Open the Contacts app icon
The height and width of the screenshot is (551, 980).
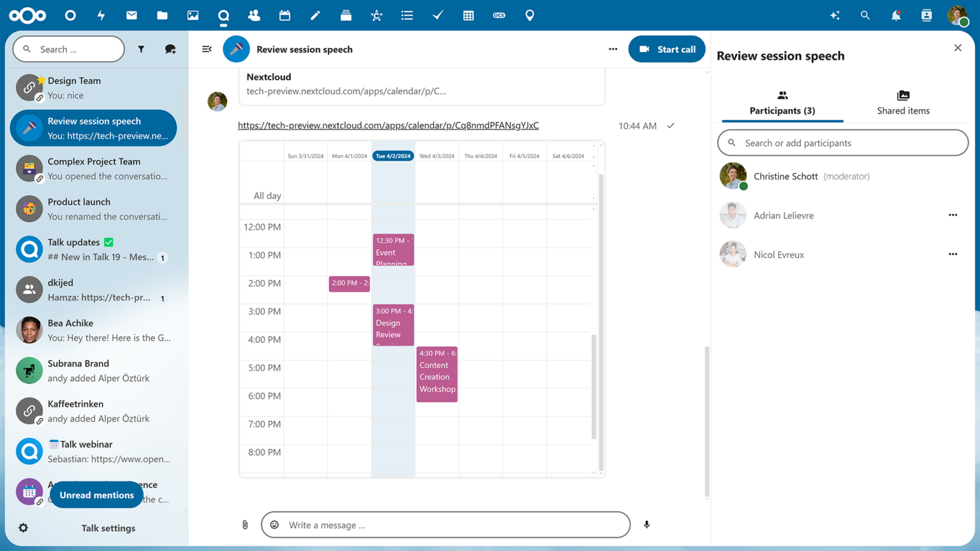pos(254,15)
